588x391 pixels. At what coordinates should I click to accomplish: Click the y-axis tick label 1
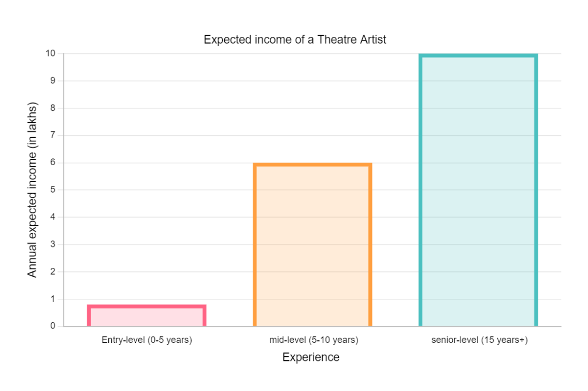[x=53, y=299]
